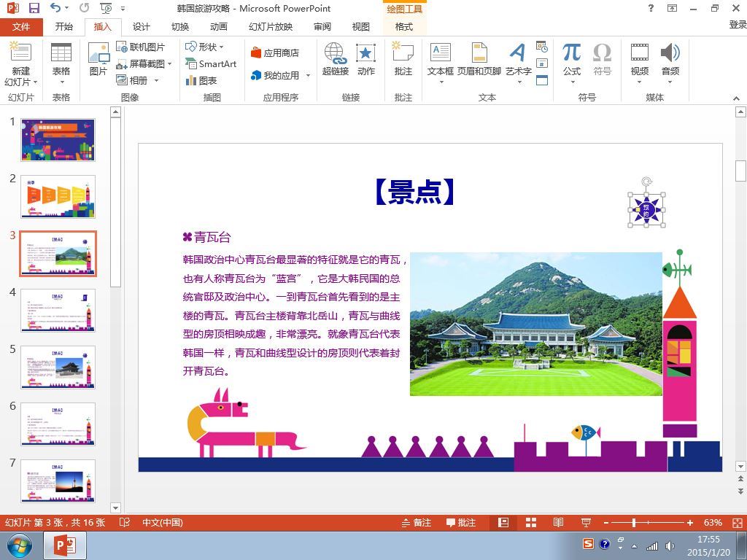Click volume icon in system tray
Viewport: 747px width, 560px height.
[670, 546]
